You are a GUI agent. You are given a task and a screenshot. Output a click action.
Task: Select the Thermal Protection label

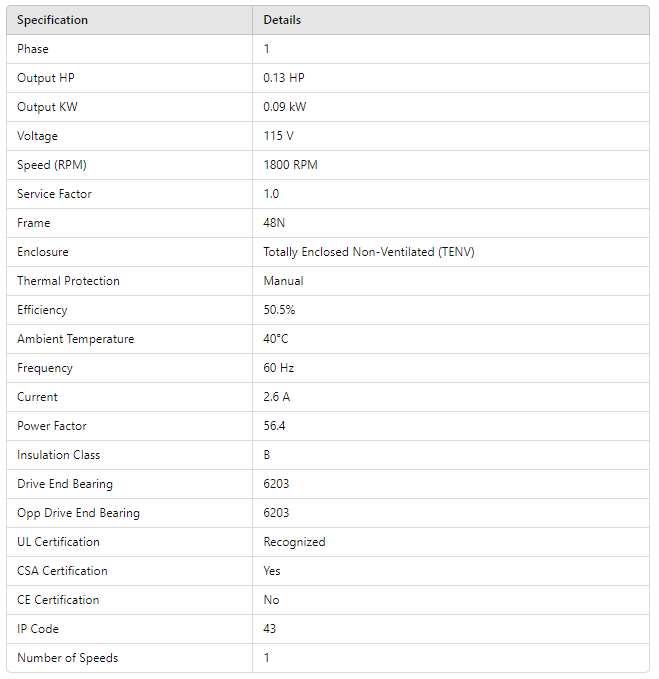[x=68, y=281]
